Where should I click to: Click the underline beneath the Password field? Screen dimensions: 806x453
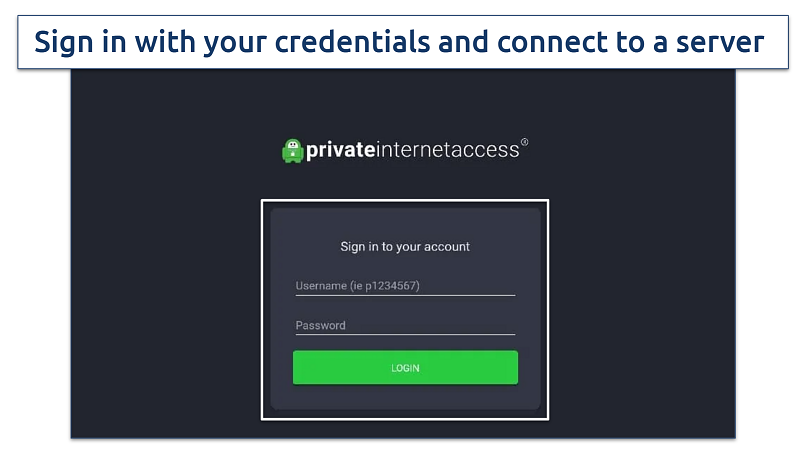click(x=405, y=334)
